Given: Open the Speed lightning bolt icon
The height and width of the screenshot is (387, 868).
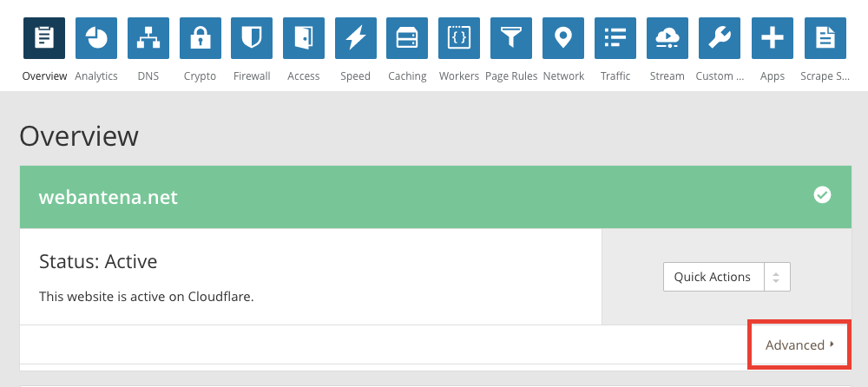Looking at the screenshot, I should [356, 38].
